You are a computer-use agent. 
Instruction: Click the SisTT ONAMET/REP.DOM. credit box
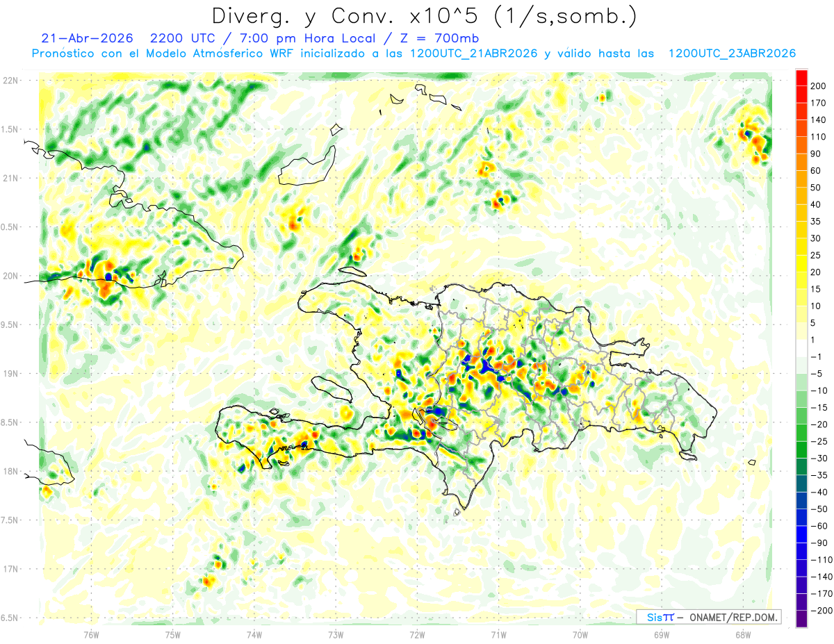click(x=709, y=617)
